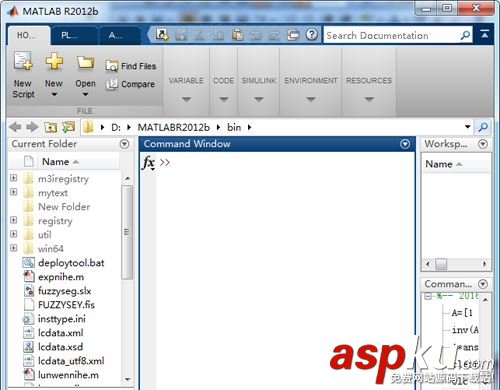This screenshot has height=390, width=500.
Task: Click the Save icon in quick access toolbar
Action: 181,35
